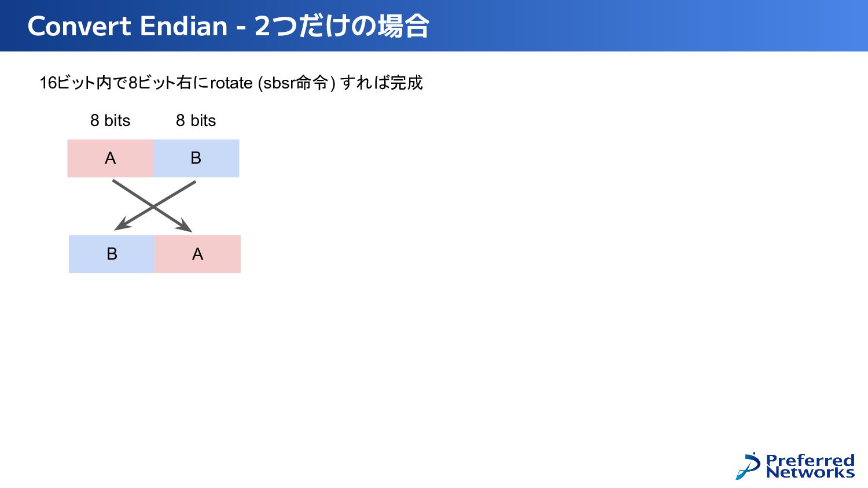Select the top blue B box
The width and height of the screenshot is (868, 488).
pos(196,158)
